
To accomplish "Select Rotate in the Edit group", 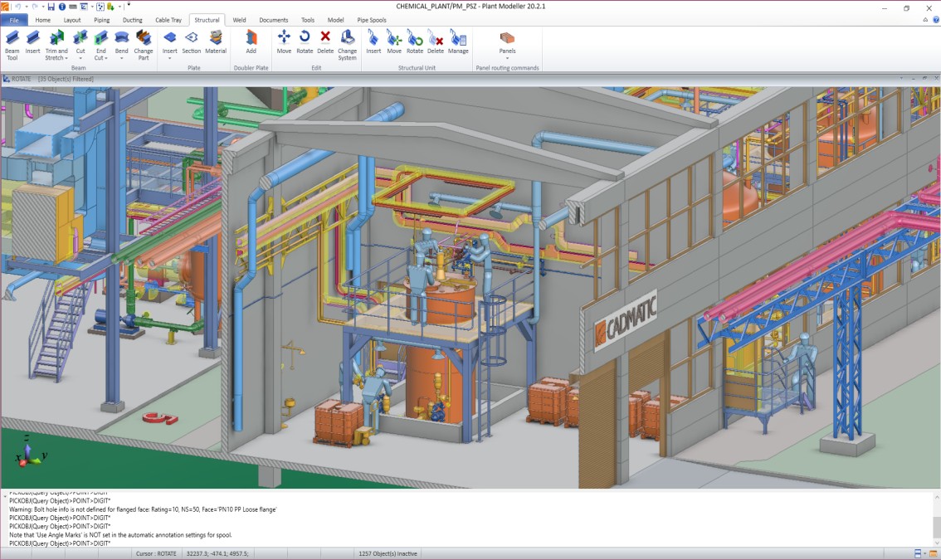I will tap(305, 42).
